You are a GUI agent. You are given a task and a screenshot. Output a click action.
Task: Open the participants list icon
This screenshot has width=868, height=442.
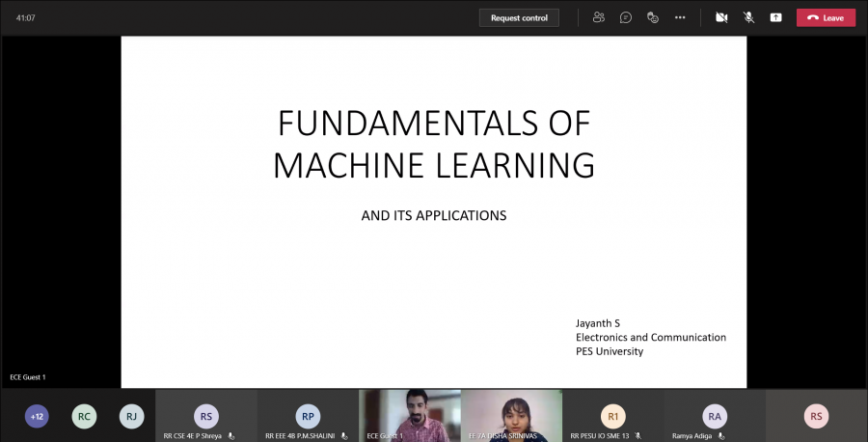[x=599, y=17]
